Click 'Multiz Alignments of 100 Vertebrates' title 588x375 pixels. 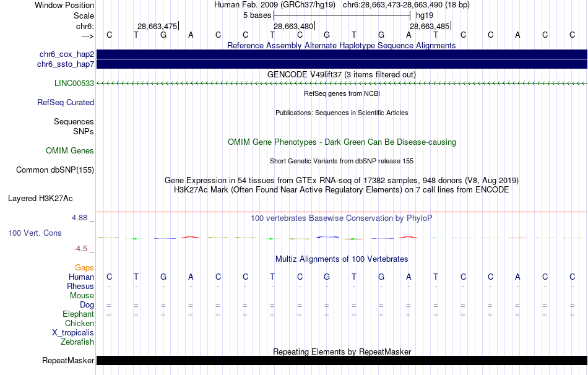coord(342,259)
